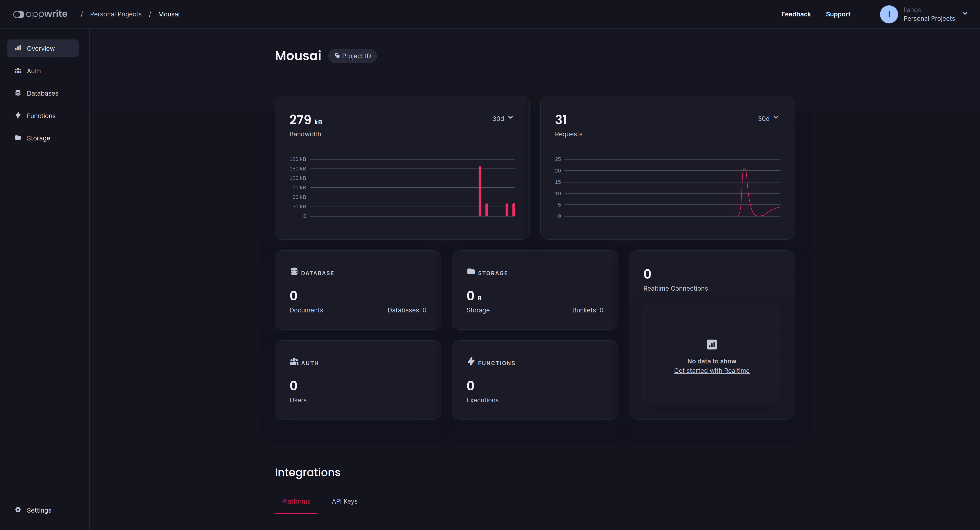Click the Feedback button
The height and width of the screenshot is (530, 980).
[796, 14]
